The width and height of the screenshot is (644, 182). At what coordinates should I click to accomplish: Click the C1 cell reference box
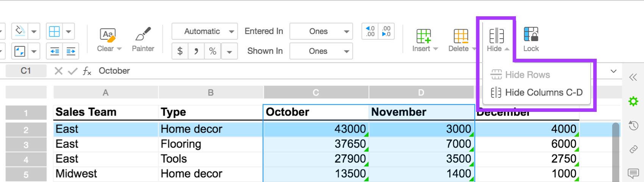[26, 71]
